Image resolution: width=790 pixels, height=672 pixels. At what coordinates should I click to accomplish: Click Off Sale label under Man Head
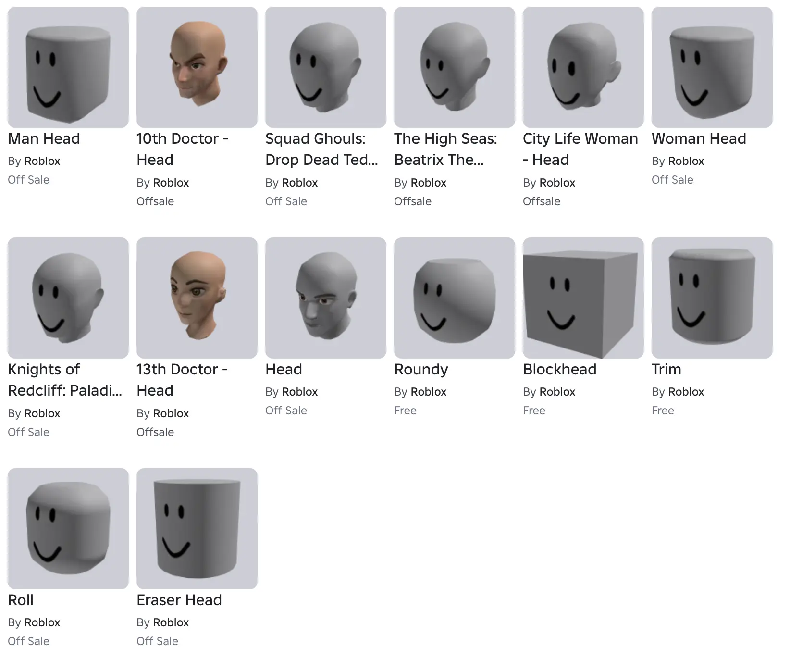click(x=28, y=180)
